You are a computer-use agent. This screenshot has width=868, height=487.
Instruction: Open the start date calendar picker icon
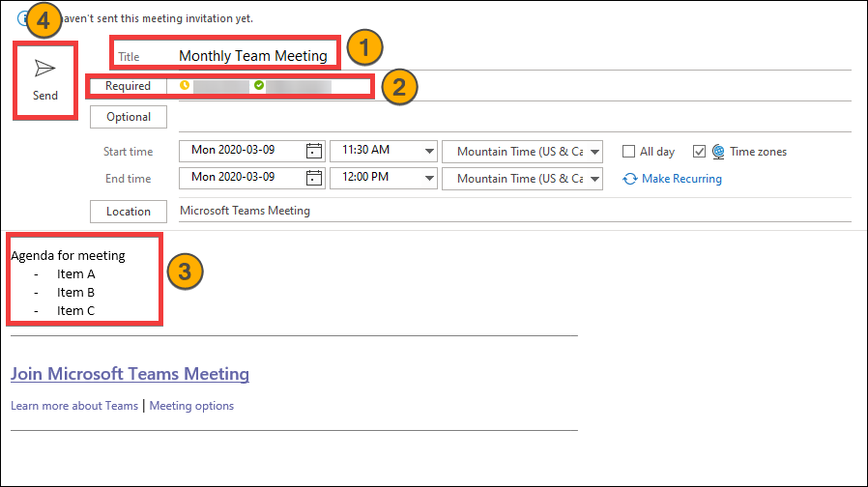coord(314,151)
